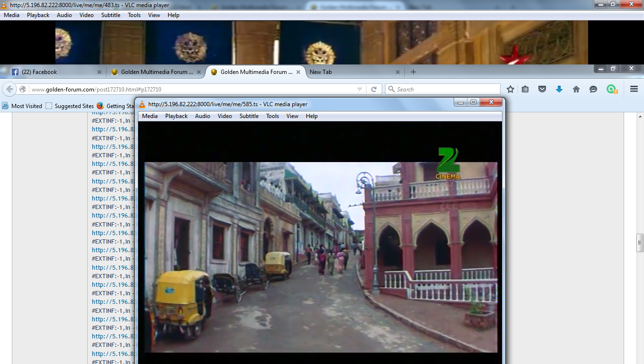
Task: Open the Getting Started bookmark
Action: click(x=116, y=106)
